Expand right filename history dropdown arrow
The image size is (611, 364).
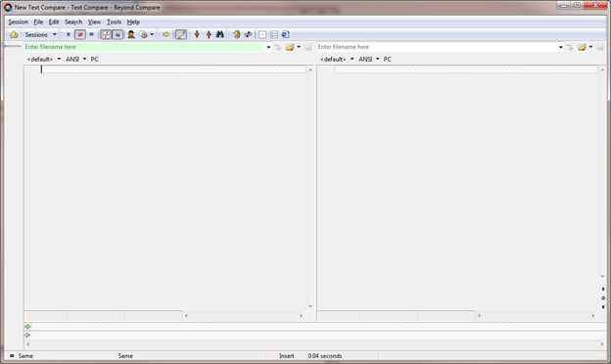[561, 47]
